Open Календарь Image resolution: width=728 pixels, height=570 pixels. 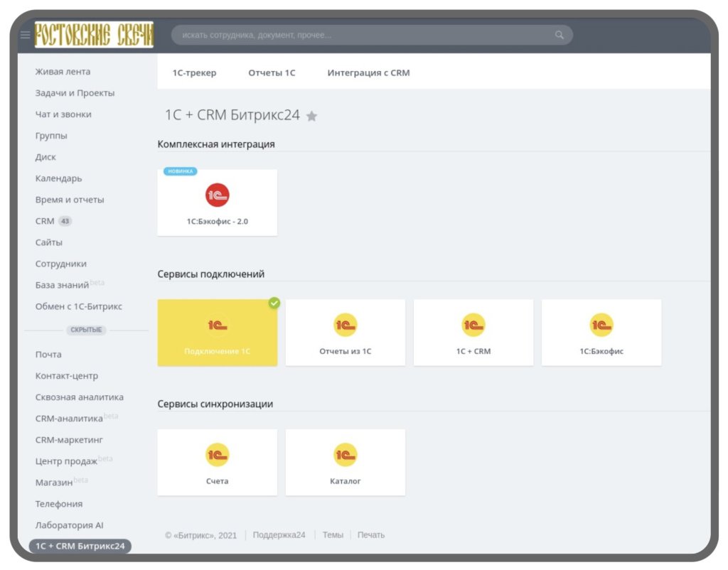(x=58, y=178)
